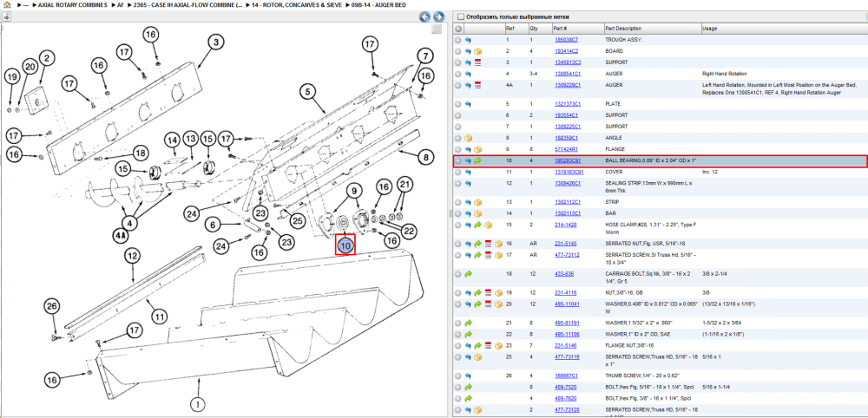Click the blue arrow icon in SEALING STRIP row
Screen dimensions: 868x418
(468, 184)
